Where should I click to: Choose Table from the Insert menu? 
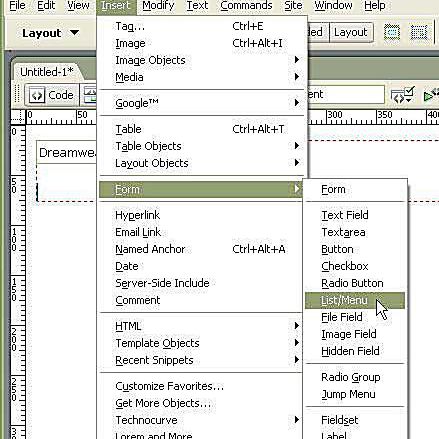coord(202,129)
